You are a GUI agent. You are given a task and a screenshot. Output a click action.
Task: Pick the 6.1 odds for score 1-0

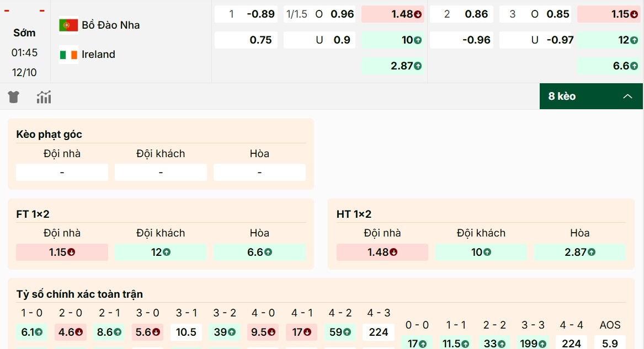31,332
